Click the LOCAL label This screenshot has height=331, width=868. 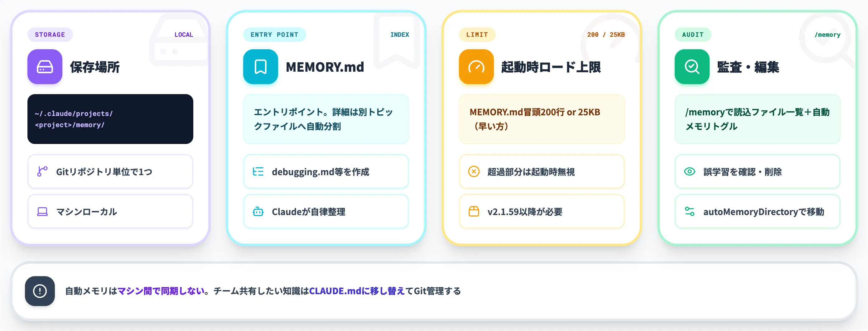pos(184,35)
